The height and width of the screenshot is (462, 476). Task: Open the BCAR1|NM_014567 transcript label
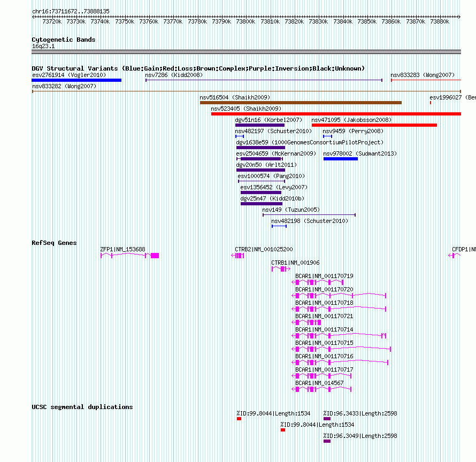click(x=319, y=383)
